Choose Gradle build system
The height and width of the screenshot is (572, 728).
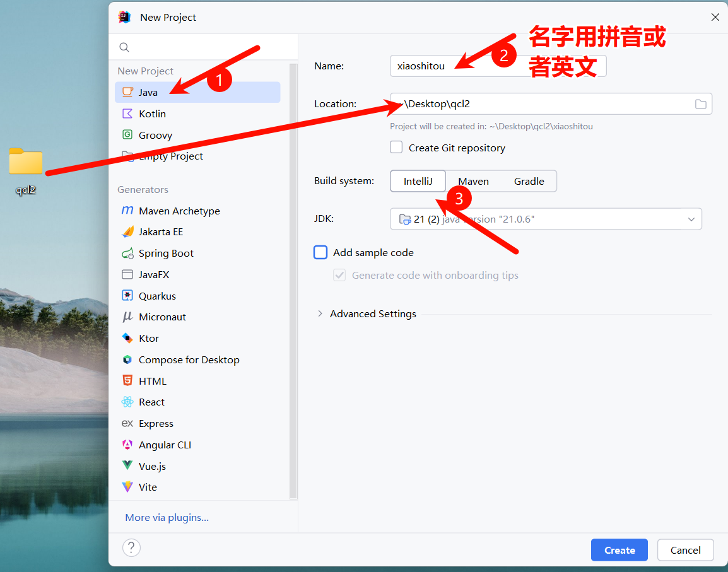click(529, 181)
